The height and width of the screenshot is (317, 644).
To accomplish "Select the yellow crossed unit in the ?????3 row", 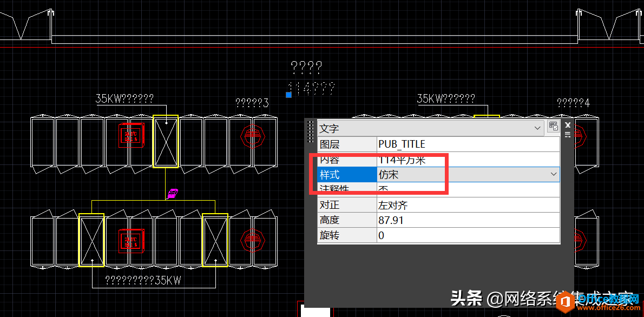I will [x=166, y=141].
